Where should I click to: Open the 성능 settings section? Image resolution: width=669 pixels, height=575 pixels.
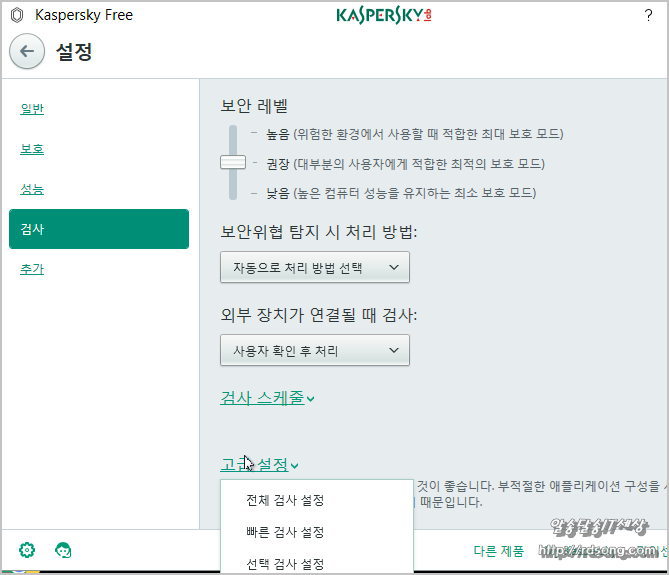[32, 189]
